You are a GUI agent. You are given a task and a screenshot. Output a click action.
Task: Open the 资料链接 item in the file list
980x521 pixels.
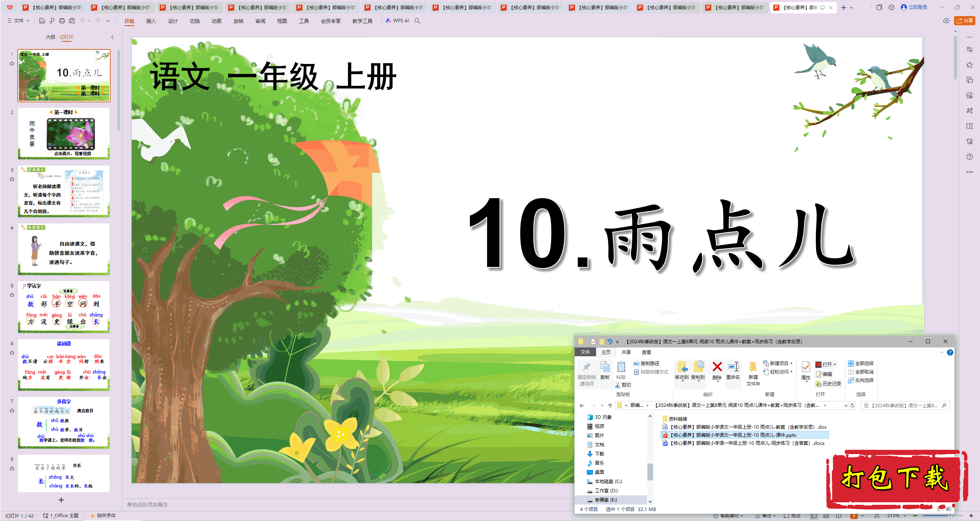click(675, 419)
